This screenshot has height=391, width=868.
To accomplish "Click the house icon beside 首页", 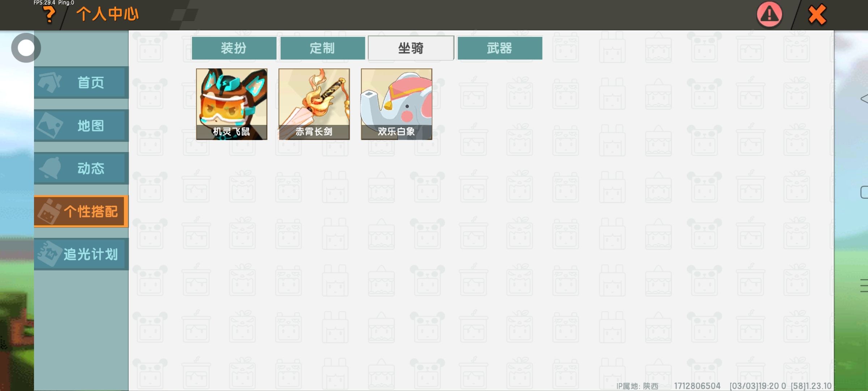I will pos(50,82).
